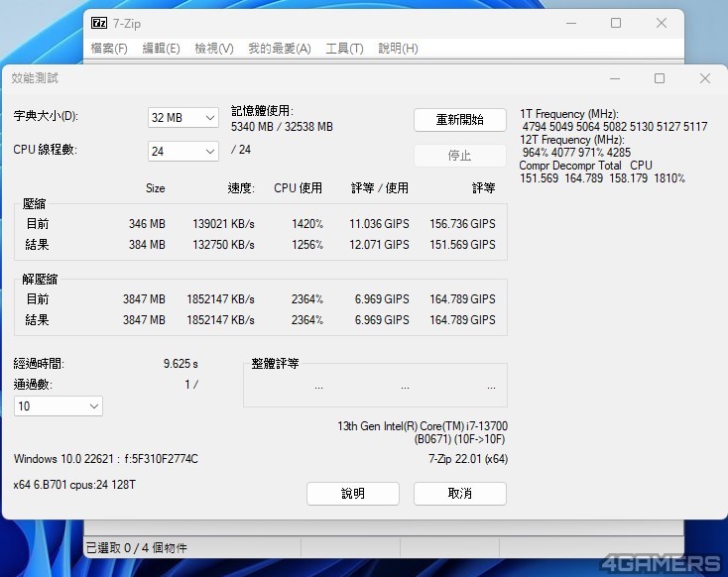728x577 pixels.
Task: Minimize the 效能測試 benchmark dialog
Action: (615, 78)
